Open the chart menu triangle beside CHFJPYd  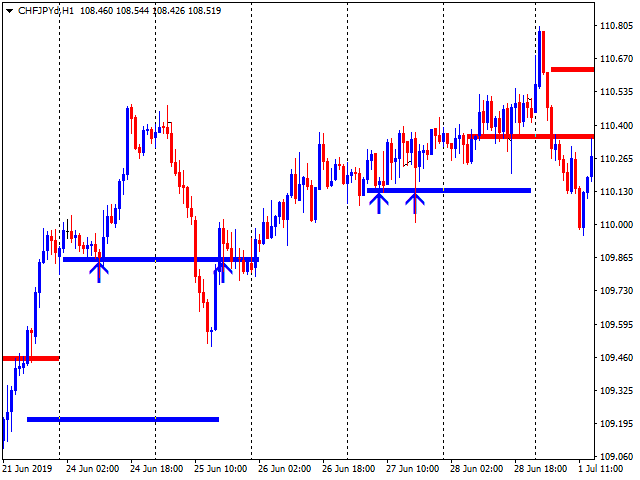click(x=9, y=11)
